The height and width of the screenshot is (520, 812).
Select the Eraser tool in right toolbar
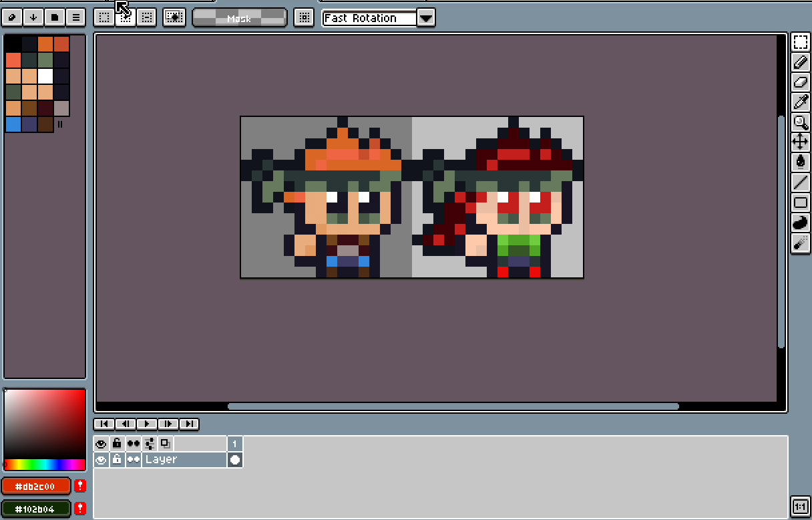[x=800, y=82]
